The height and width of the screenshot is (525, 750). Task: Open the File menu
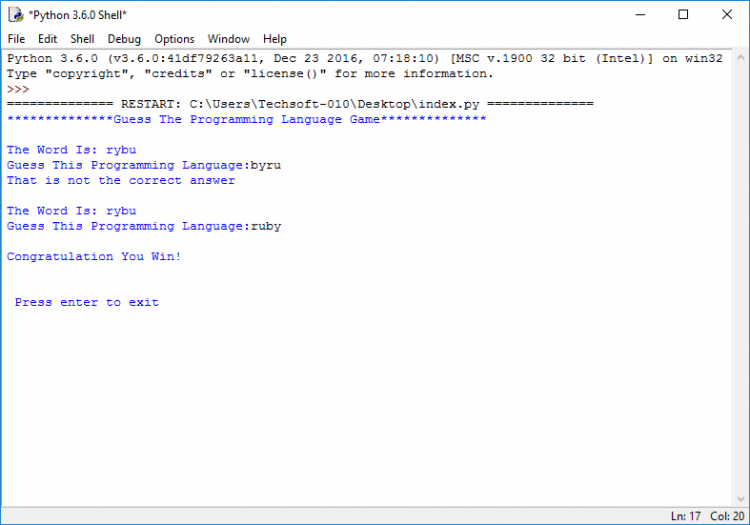(x=16, y=39)
